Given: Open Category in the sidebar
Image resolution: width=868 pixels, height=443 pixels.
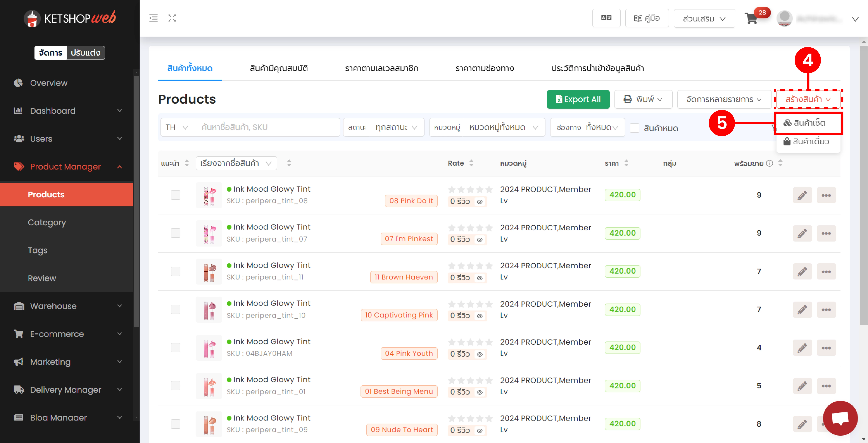Looking at the screenshot, I should click(x=47, y=222).
